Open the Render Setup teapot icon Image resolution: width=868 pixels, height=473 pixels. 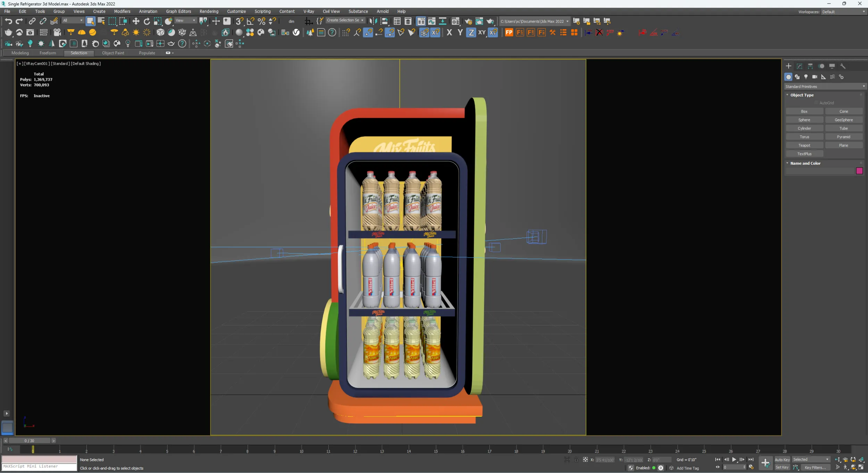468,21
